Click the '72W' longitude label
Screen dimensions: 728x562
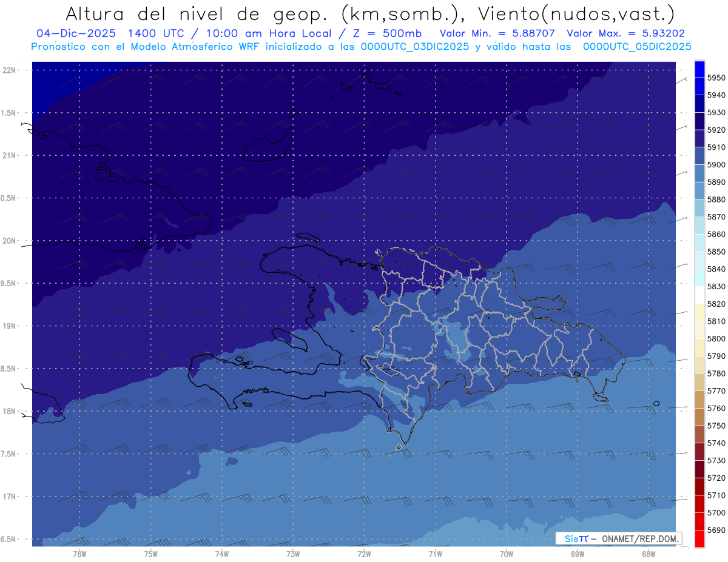click(x=364, y=554)
